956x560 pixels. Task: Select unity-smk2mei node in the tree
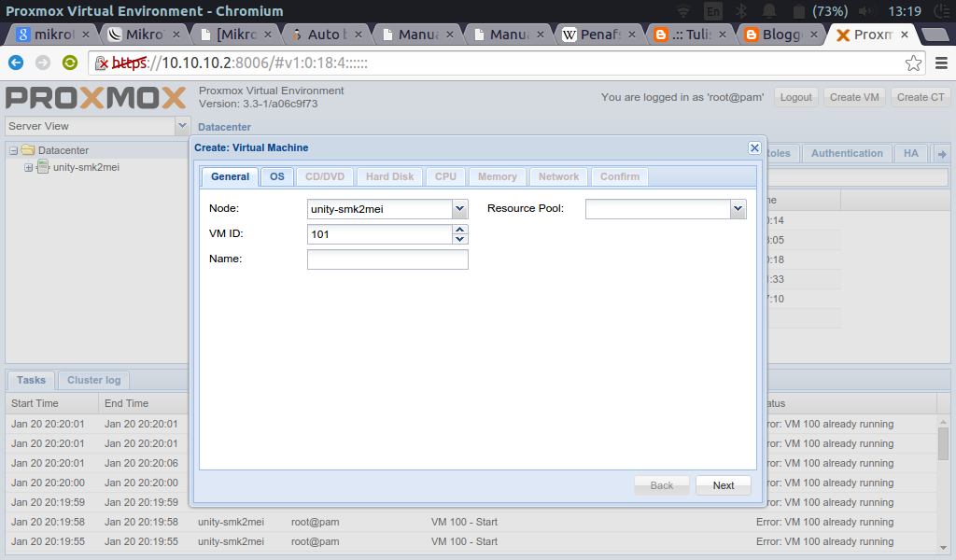[86, 168]
